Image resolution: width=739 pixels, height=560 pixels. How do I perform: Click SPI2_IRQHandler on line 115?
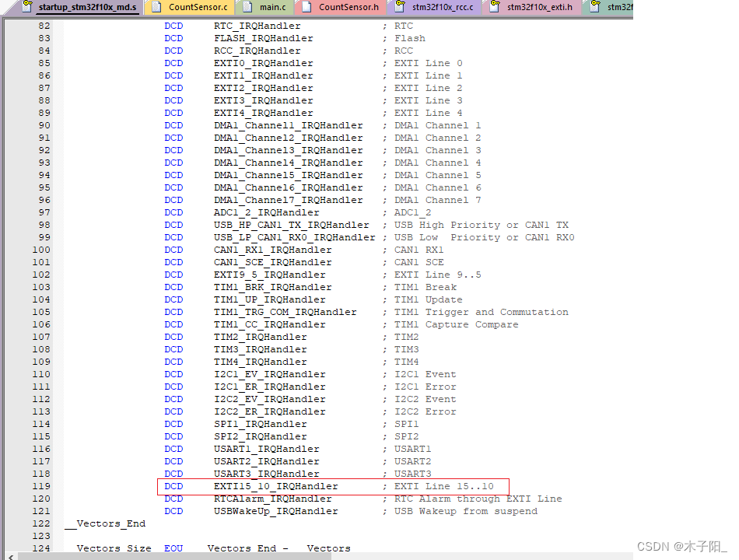pos(260,436)
